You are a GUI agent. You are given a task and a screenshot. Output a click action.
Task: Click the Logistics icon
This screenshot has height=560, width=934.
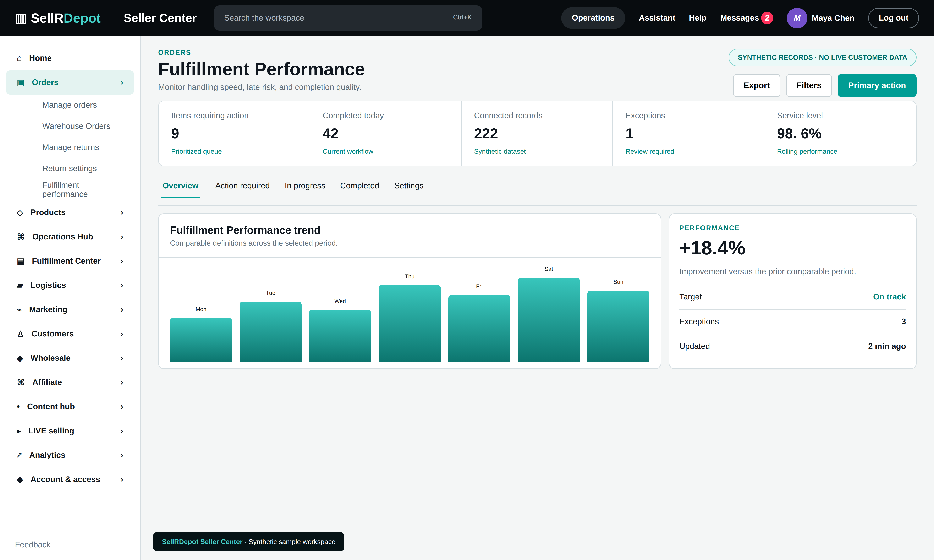pos(20,286)
